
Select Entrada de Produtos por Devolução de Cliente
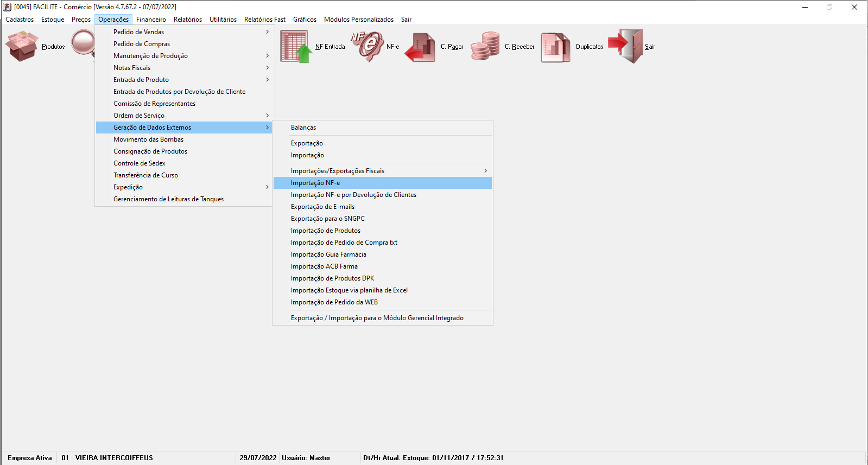click(184, 92)
